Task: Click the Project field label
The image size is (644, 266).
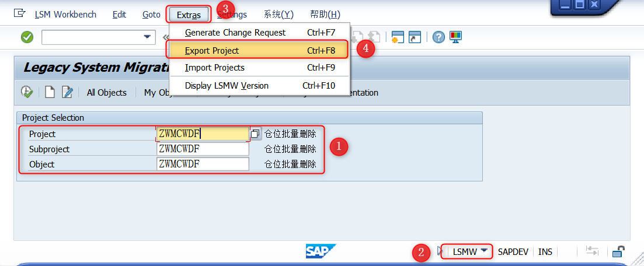Action: 42,134
